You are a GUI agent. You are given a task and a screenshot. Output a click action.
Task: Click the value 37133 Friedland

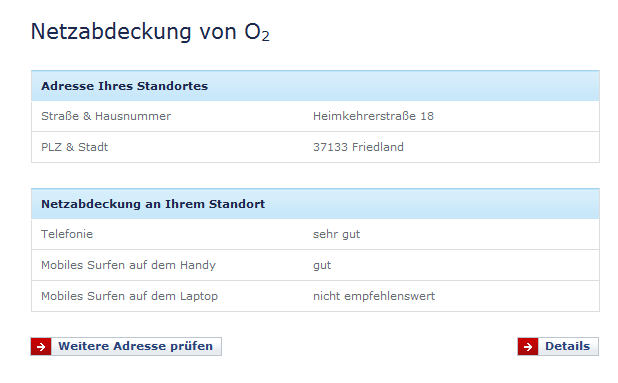[358, 147]
